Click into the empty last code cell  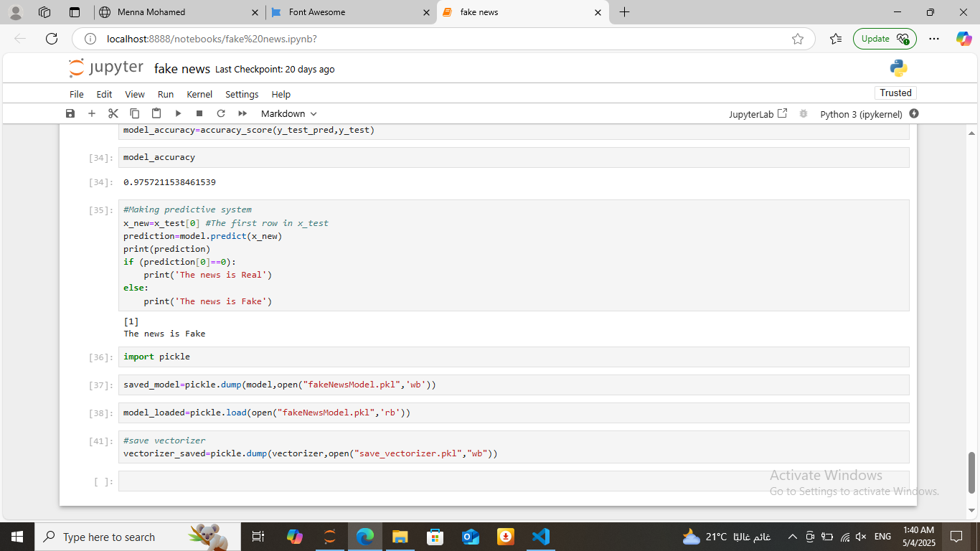514,481
